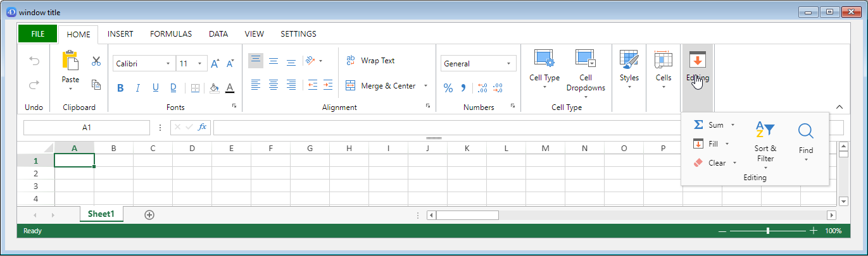
Task: Switch to the INSERT ribbon tab
Action: point(120,34)
